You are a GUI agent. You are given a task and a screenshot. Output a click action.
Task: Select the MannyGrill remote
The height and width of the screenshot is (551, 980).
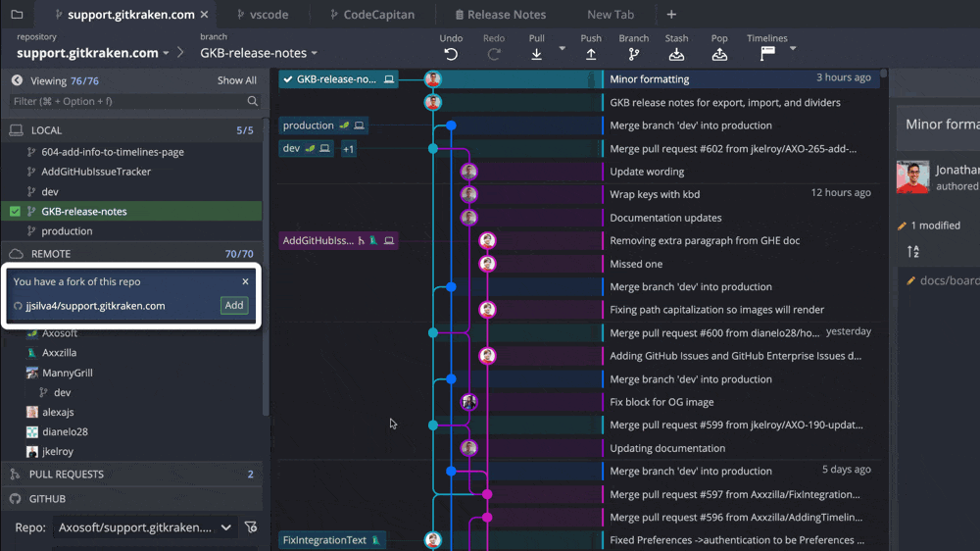pos(67,373)
